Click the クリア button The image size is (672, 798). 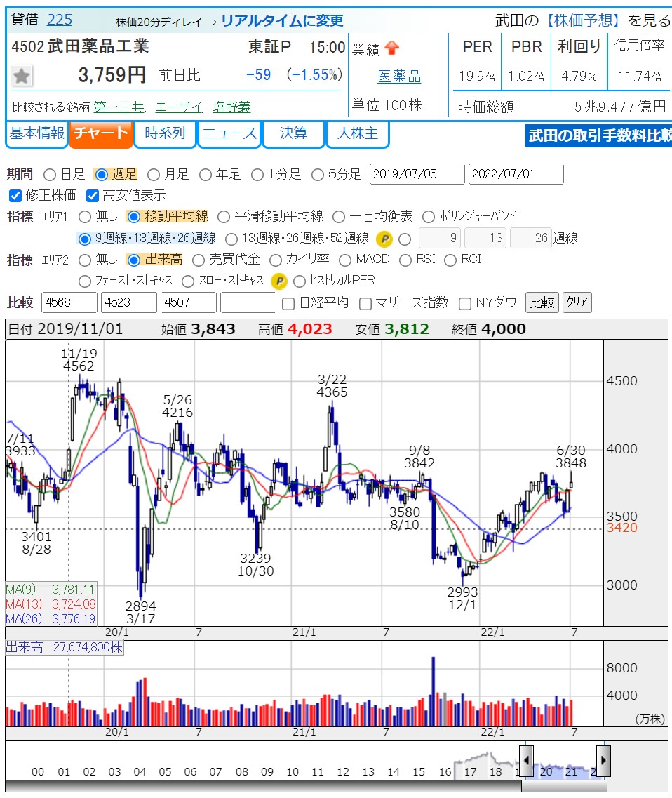tap(577, 302)
